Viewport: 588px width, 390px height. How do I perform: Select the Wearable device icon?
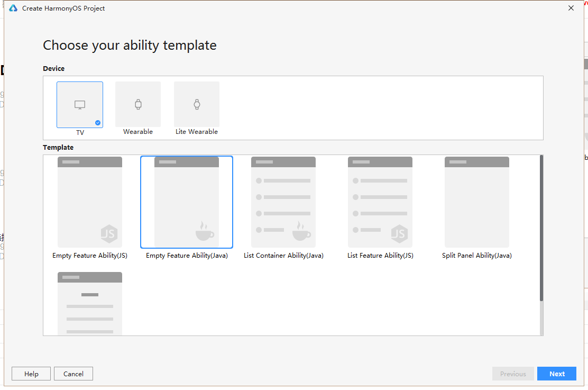tap(138, 104)
